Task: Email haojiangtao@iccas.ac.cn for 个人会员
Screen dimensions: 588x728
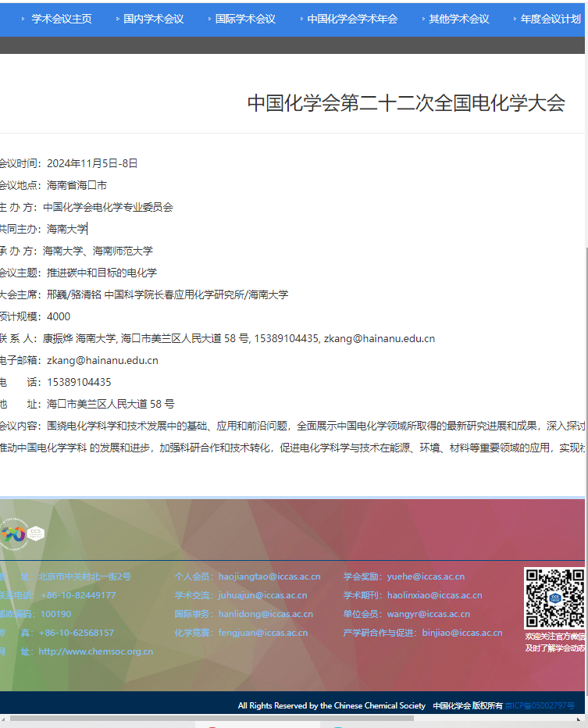Action: point(269,576)
